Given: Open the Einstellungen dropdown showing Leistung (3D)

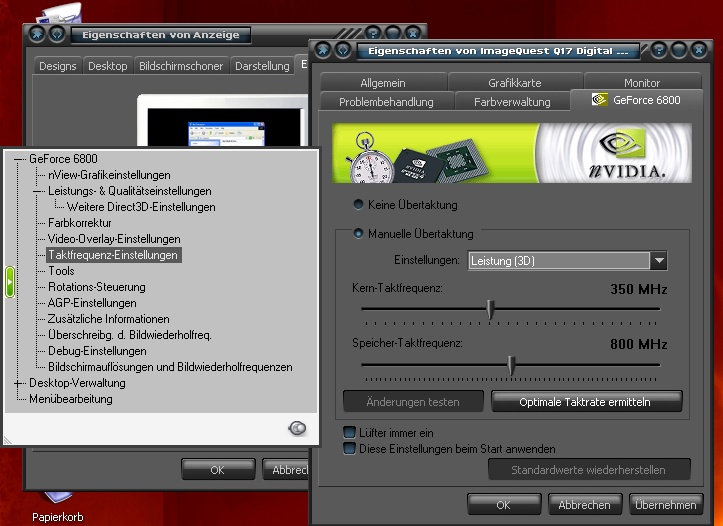Looking at the screenshot, I should [568, 261].
